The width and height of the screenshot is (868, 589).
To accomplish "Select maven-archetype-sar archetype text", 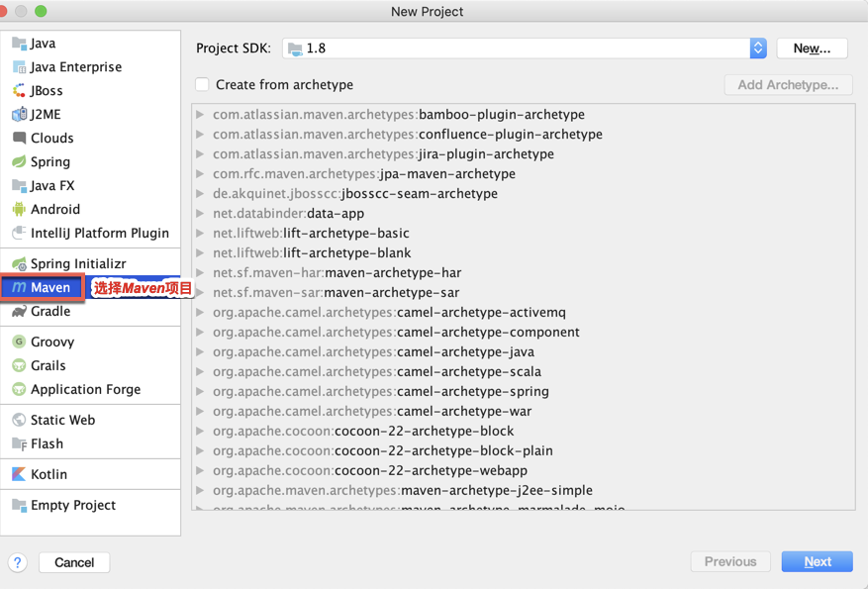I will [392, 292].
